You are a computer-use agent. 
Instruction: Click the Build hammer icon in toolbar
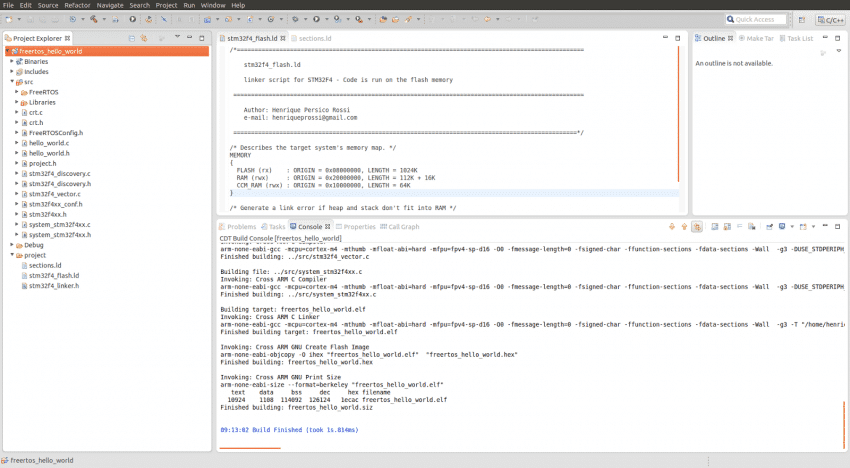[x=94, y=19]
